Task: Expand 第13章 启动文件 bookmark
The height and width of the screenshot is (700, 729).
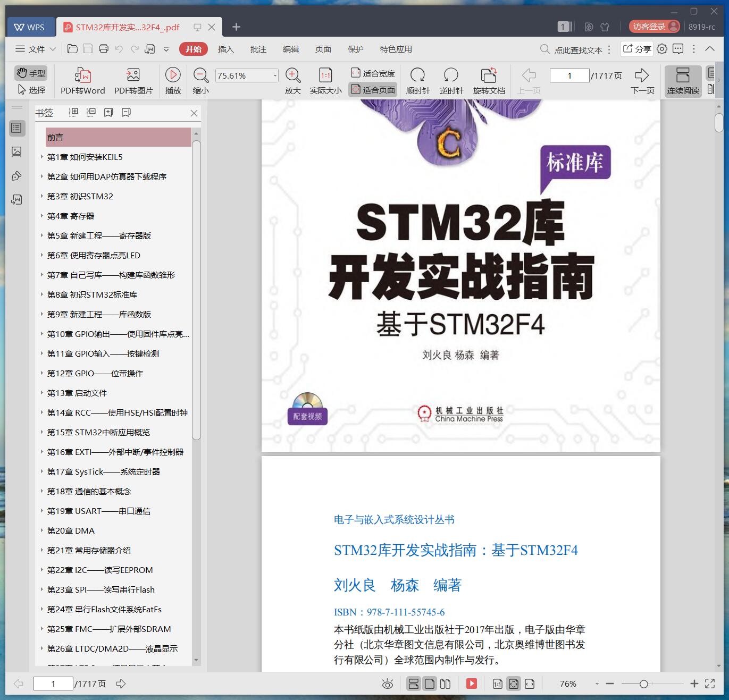Action: (x=41, y=393)
